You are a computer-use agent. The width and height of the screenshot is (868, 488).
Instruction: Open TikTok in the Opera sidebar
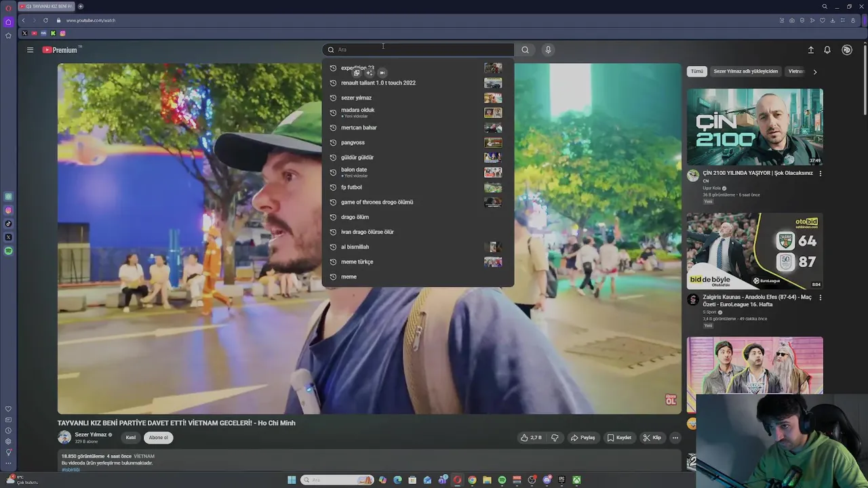(x=8, y=224)
